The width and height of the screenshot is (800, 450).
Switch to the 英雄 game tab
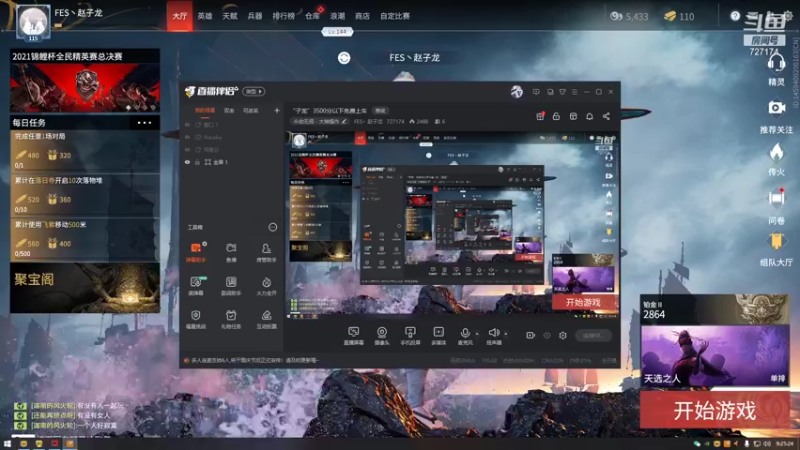pyautogui.click(x=205, y=16)
